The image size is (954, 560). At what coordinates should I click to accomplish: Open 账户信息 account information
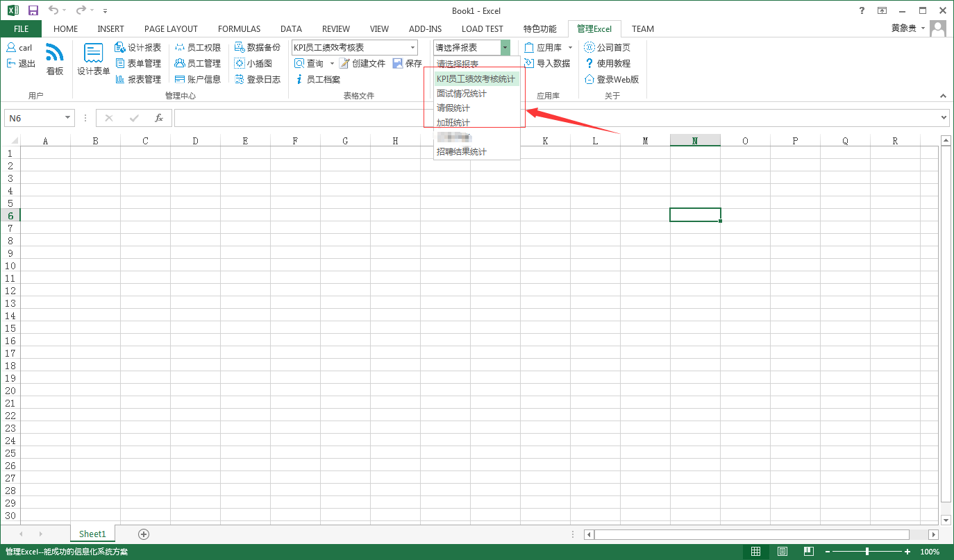[x=198, y=79]
